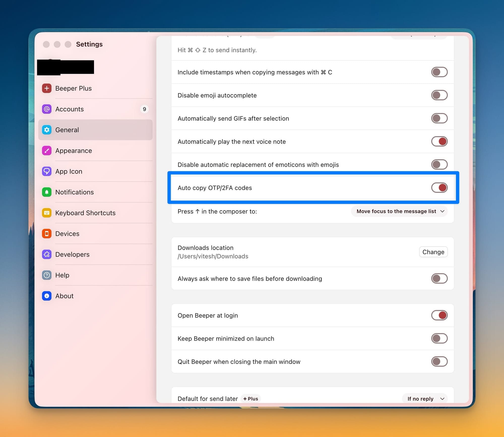Screen dimensions: 504x437
Task: Click the purple Accounts @ icon
Action: 47,109
